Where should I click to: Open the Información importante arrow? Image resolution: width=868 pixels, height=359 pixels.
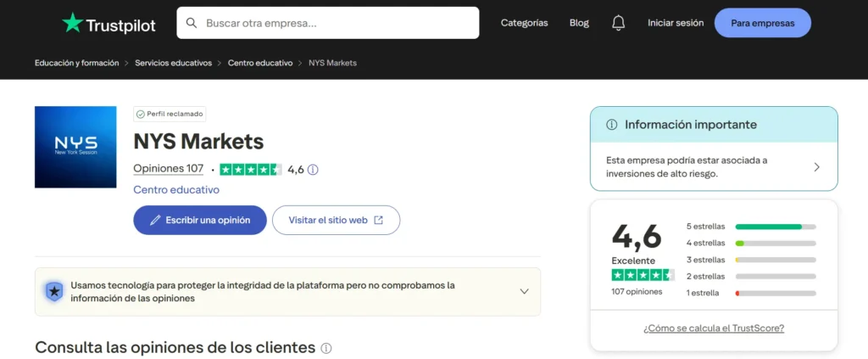(816, 167)
